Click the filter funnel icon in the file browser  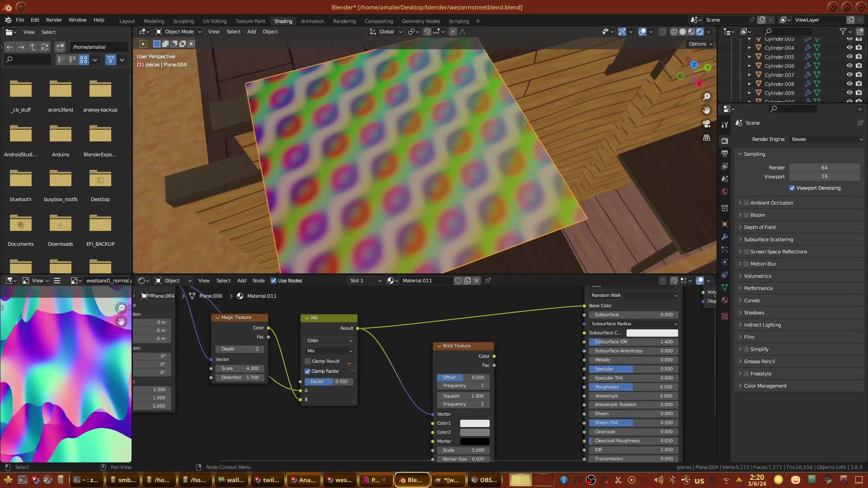[110, 60]
